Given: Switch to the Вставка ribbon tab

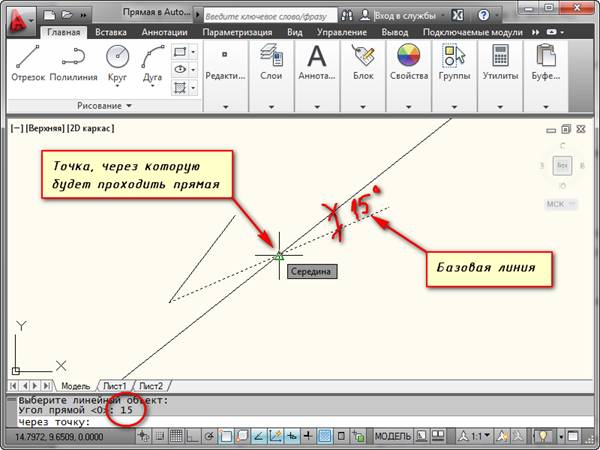Looking at the screenshot, I should [x=111, y=33].
